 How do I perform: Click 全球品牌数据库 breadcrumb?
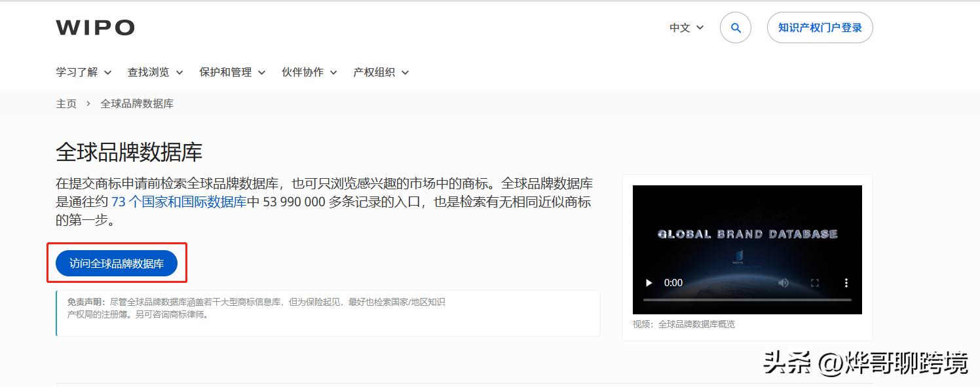[x=137, y=103]
